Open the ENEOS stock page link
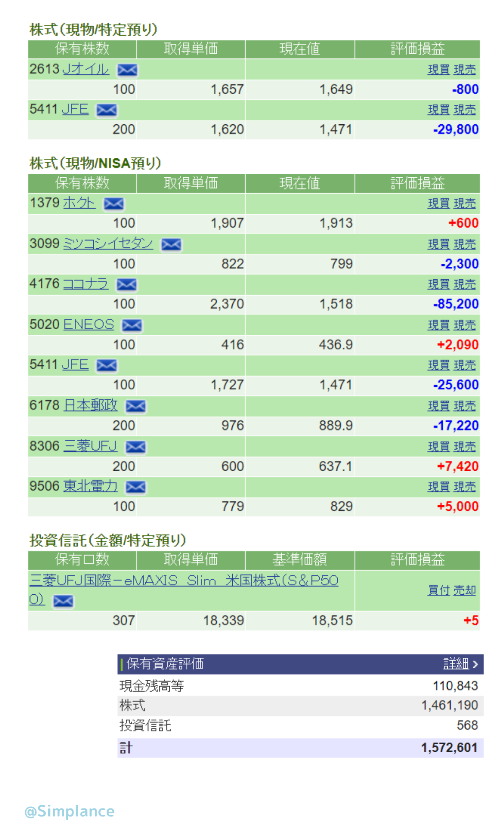This screenshot has width=504, height=840. coord(89,324)
